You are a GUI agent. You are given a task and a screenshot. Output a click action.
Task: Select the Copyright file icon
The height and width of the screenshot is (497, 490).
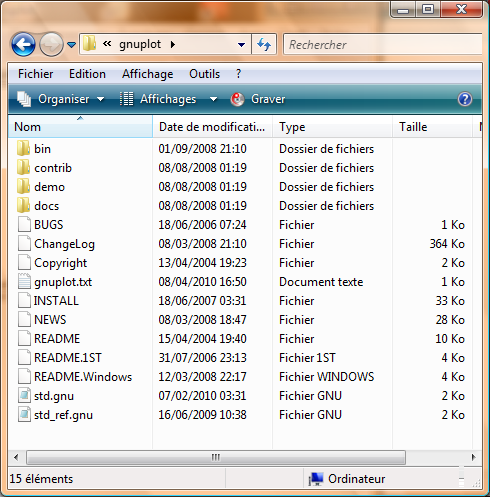coord(24,262)
